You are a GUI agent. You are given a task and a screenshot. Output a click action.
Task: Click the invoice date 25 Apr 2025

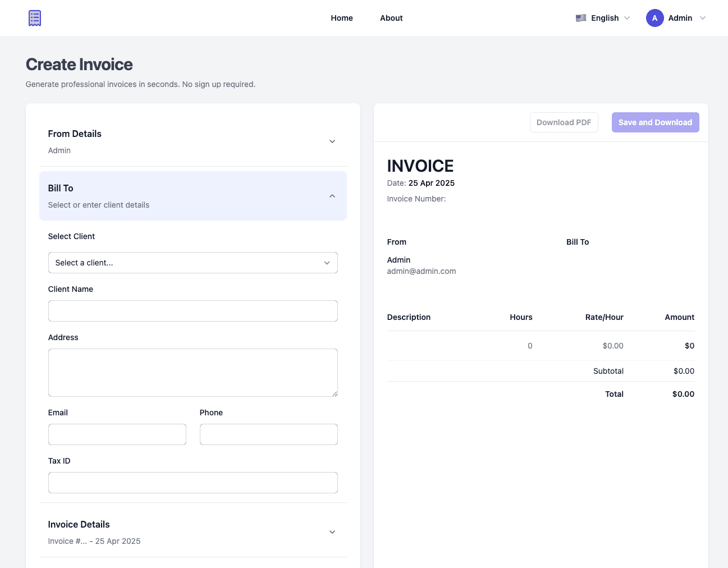click(432, 183)
